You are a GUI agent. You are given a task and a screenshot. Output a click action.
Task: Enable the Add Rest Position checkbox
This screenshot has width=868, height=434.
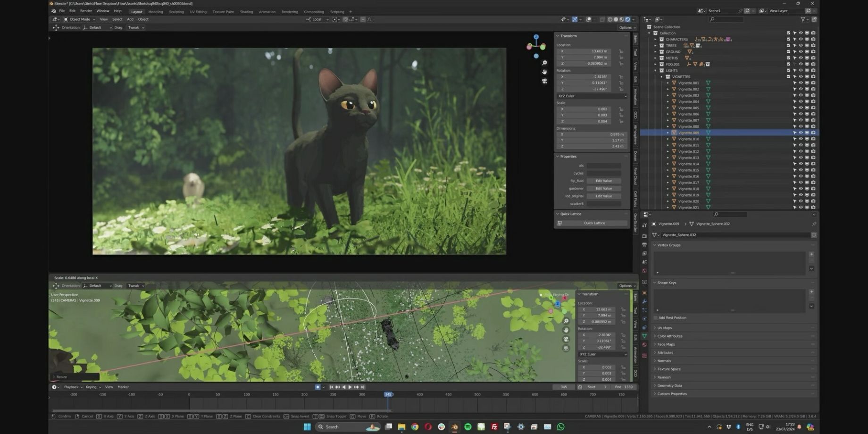656,317
